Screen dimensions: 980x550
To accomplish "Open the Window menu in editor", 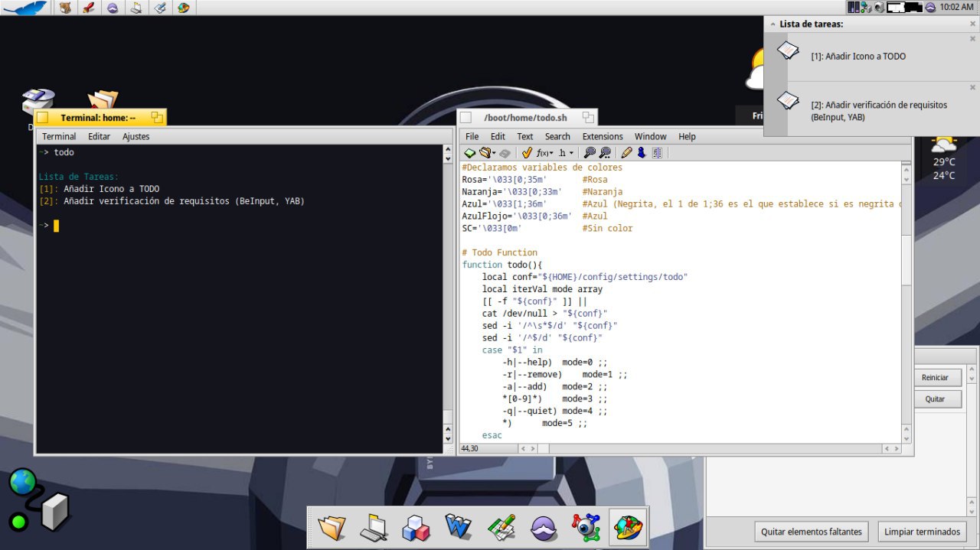I will coord(650,136).
